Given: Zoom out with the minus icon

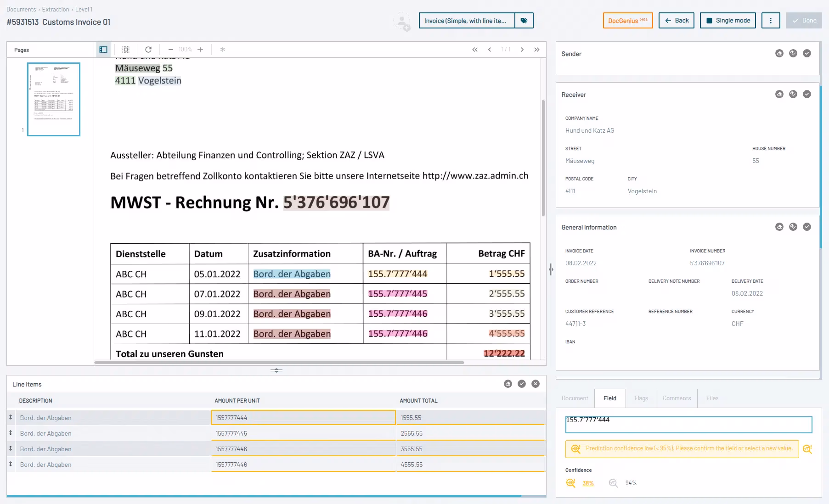Looking at the screenshot, I should click(171, 50).
